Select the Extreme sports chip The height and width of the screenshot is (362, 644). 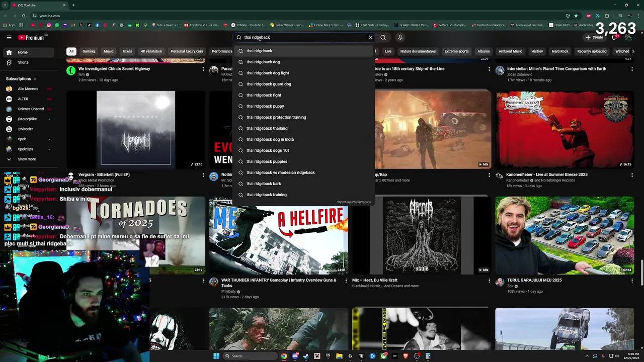click(456, 51)
